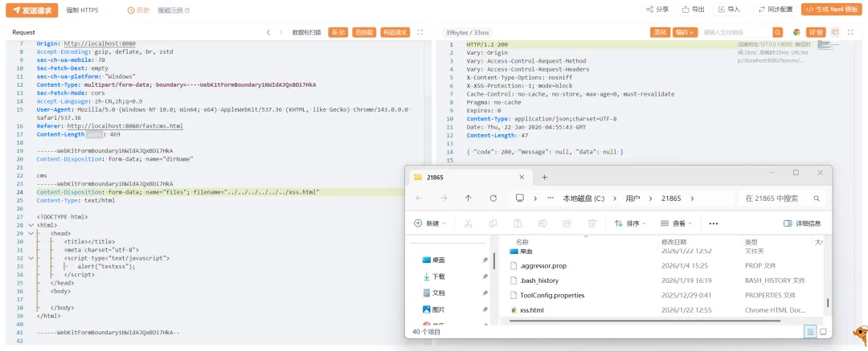Click the 同步配置 sync config button
868x352 pixels.
click(x=776, y=10)
